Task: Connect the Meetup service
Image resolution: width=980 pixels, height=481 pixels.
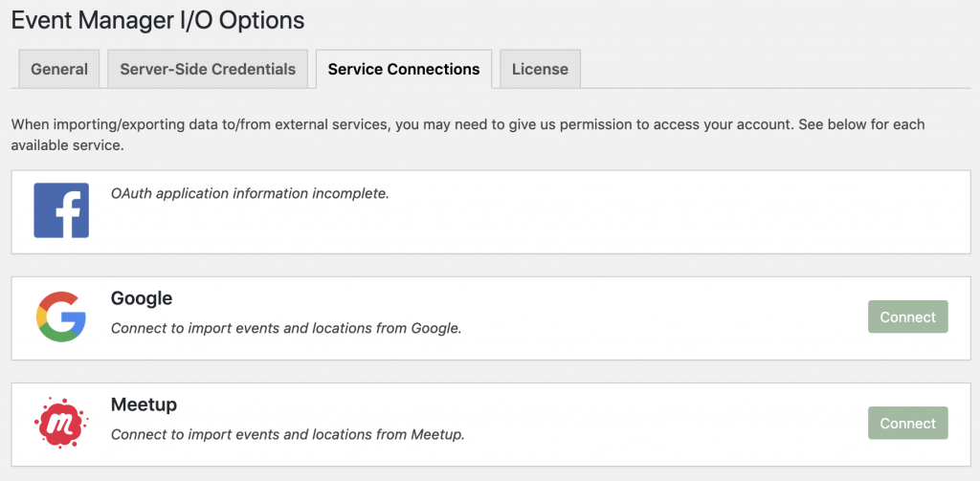Action: pos(907,423)
